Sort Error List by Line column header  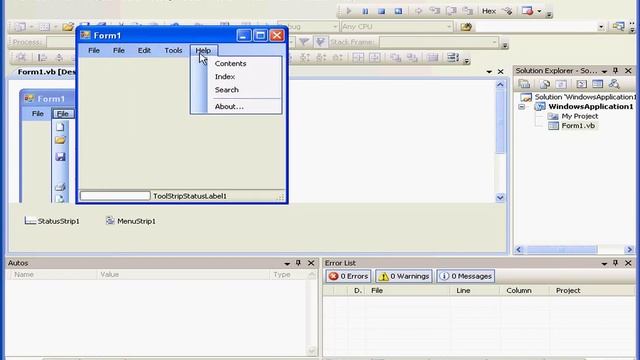point(474,291)
